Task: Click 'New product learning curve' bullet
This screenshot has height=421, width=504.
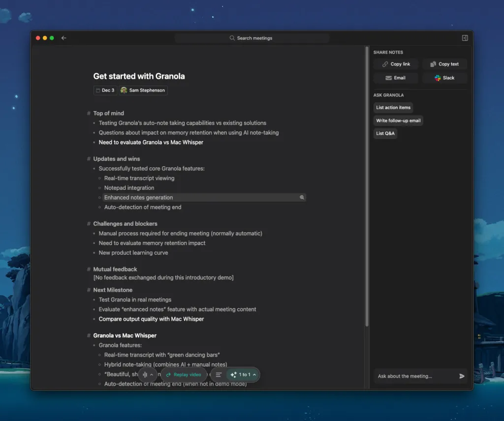Action: pyautogui.click(x=133, y=253)
